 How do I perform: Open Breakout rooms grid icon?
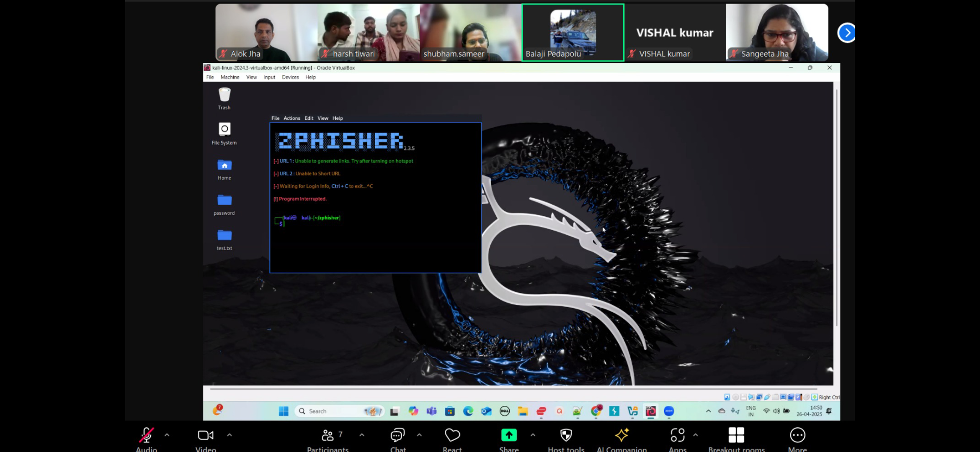pyautogui.click(x=736, y=435)
